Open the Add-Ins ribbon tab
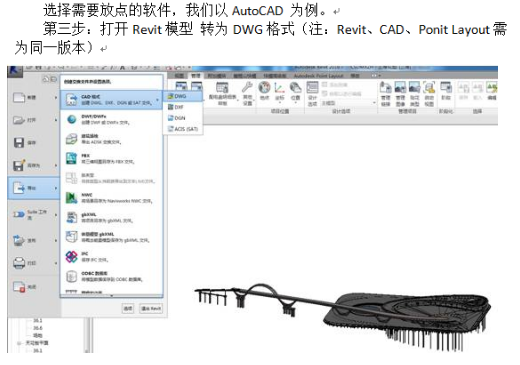The width and height of the screenshot is (520, 365). tap(217, 76)
